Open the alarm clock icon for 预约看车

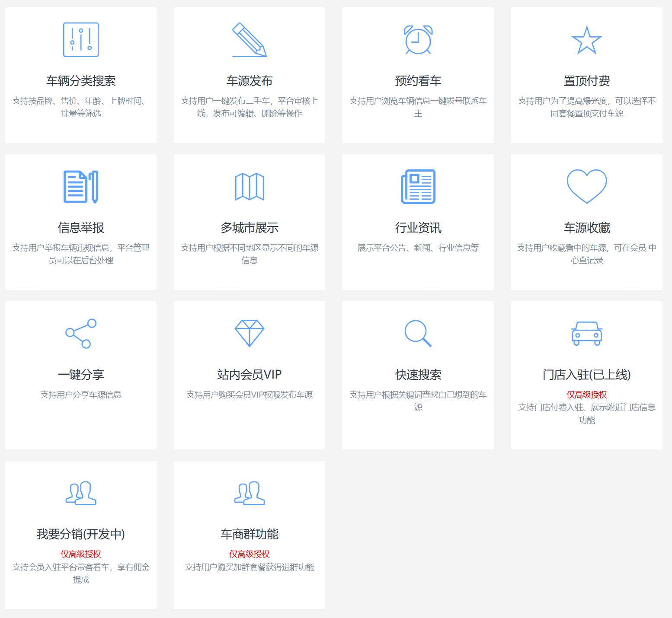(417, 40)
